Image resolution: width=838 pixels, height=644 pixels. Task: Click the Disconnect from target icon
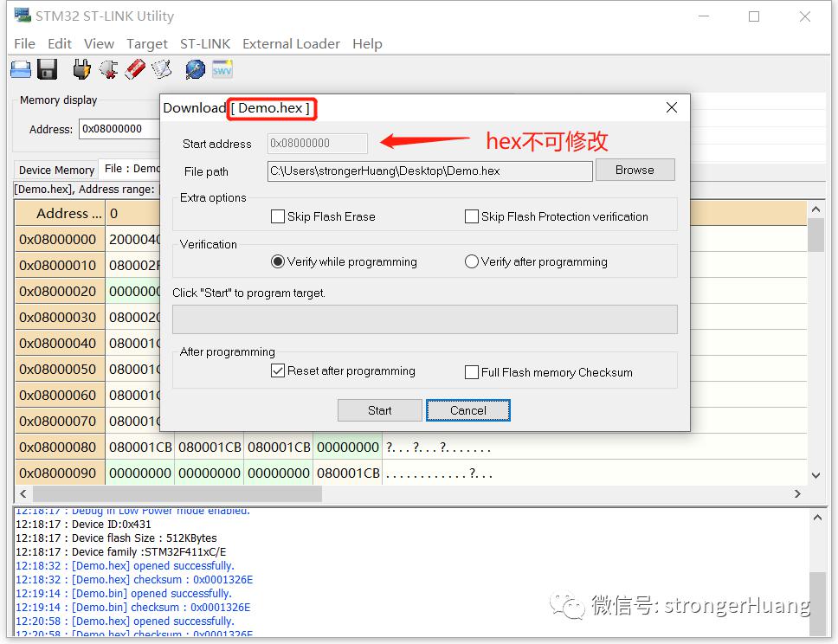click(x=108, y=69)
